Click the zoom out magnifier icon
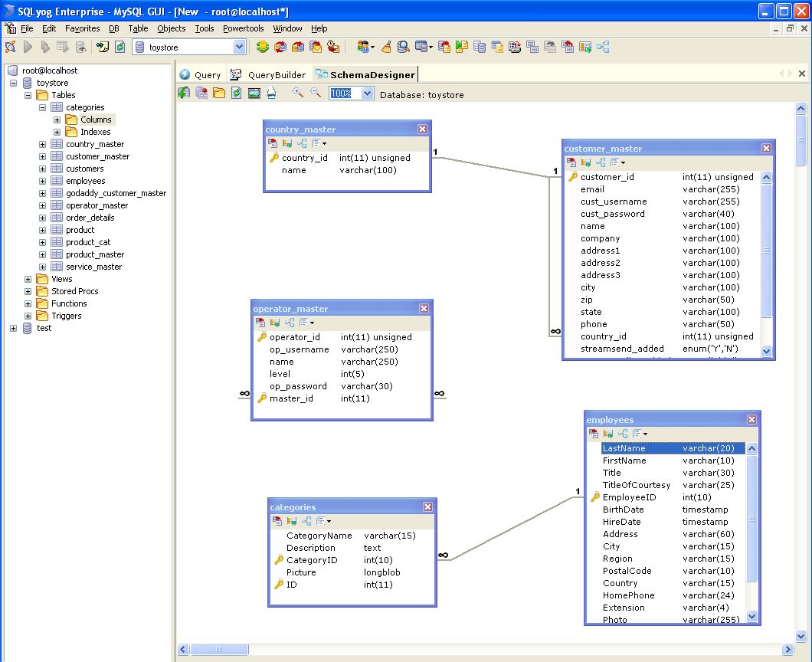The width and height of the screenshot is (812, 662). click(315, 93)
